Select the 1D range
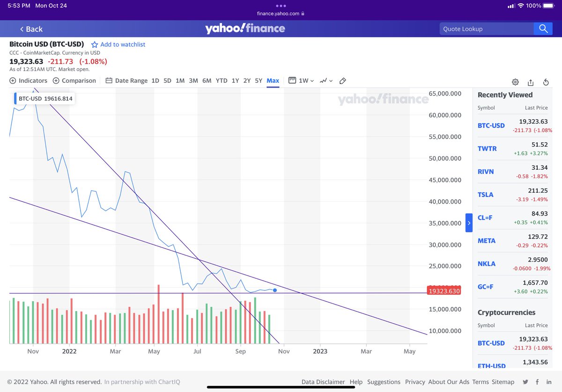Image resolution: width=562 pixels, height=392 pixels. click(x=155, y=80)
